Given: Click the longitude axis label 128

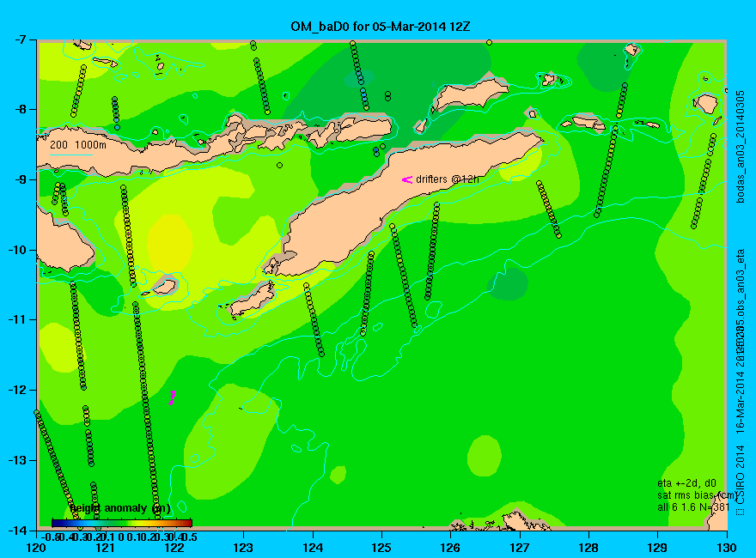Looking at the screenshot, I should [588, 548].
